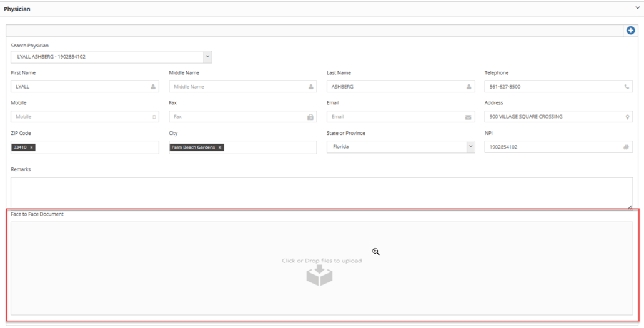Remove the Palm Beach Gardens city tag
The height and width of the screenshot is (328, 644).
(x=220, y=147)
